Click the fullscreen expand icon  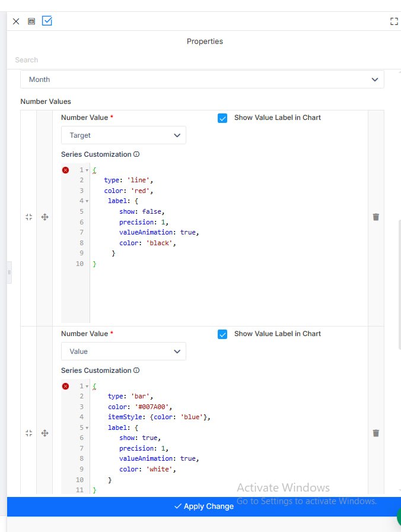tap(394, 21)
